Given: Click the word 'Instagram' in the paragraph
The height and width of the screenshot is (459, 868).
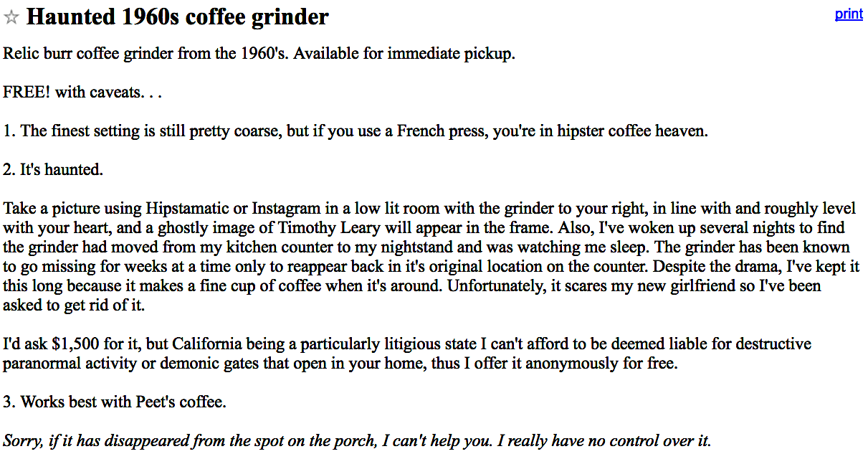Looking at the screenshot, I should click(286, 209).
